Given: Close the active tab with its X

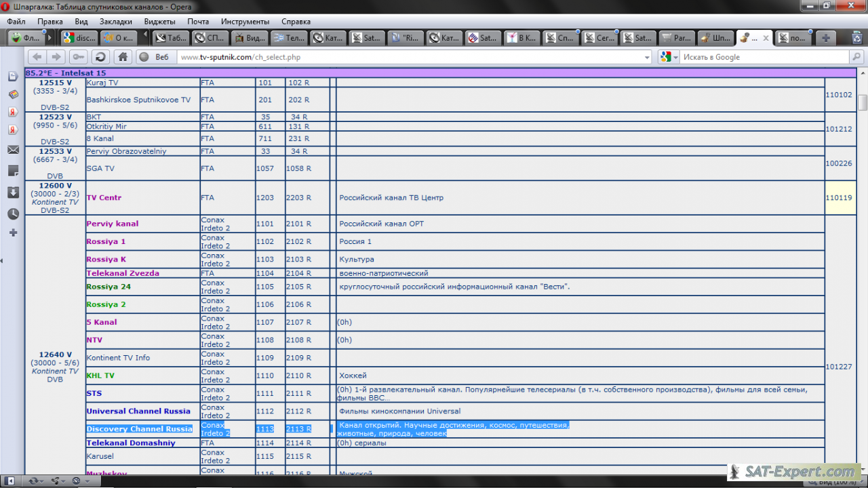Looking at the screenshot, I should [766, 39].
